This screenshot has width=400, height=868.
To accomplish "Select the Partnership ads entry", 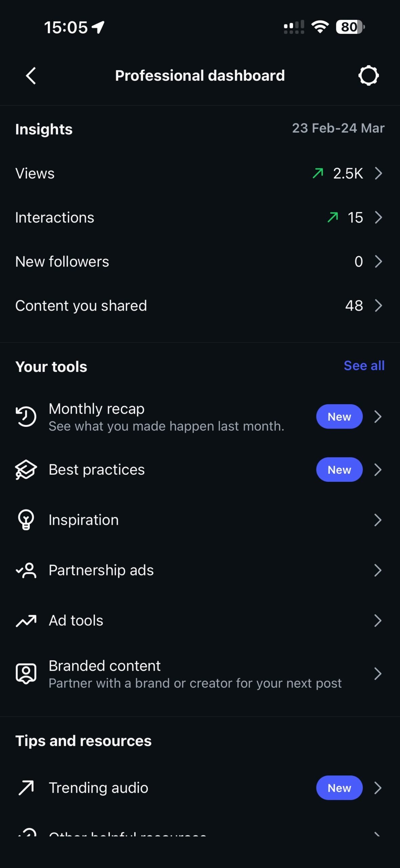I will pyautogui.click(x=101, y=570).
